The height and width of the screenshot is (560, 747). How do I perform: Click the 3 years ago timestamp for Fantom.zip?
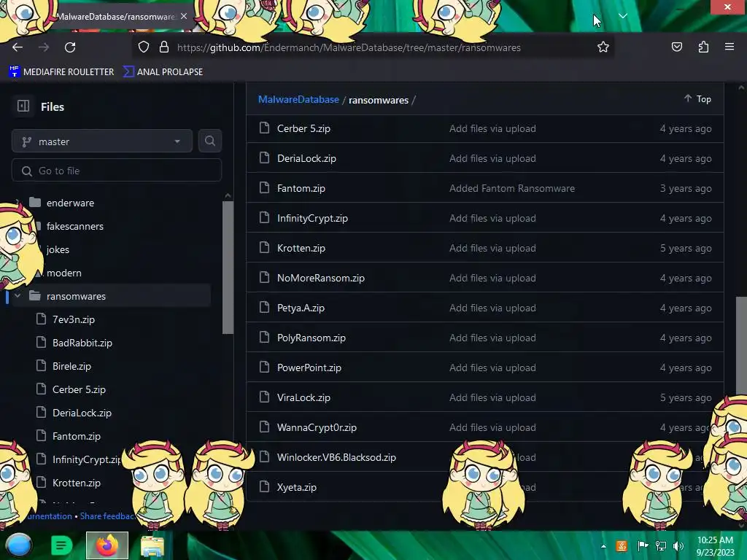click(x=686, y=188)
